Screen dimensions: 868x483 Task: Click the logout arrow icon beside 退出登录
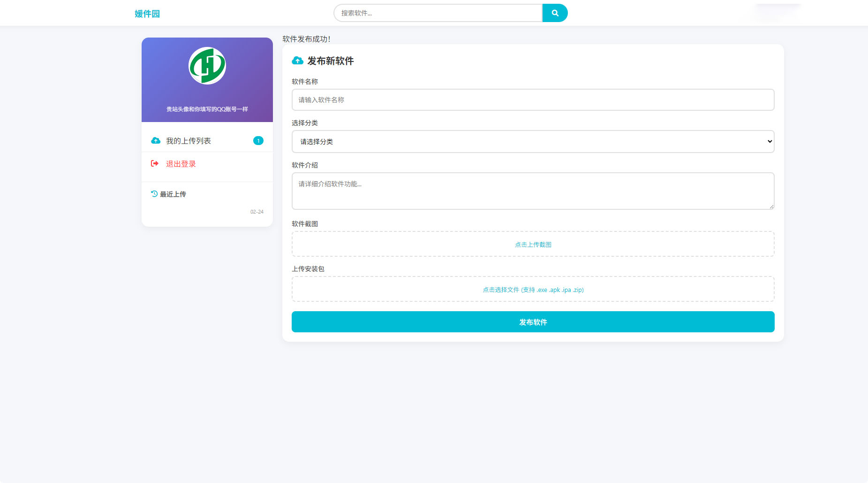(x=154, y=163)
